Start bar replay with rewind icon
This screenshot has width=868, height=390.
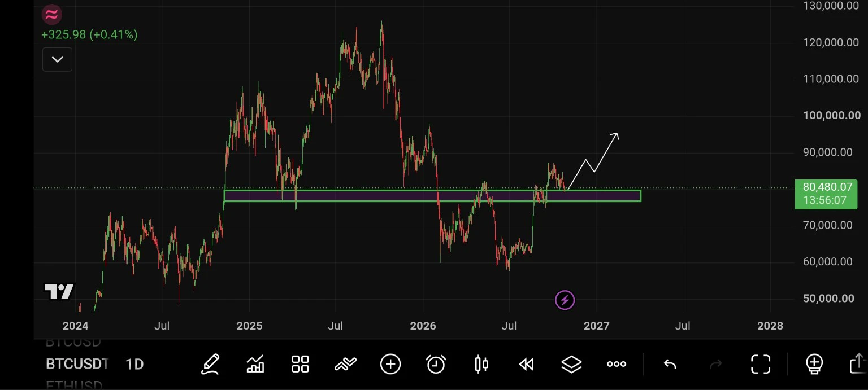[x=526, y=364]
